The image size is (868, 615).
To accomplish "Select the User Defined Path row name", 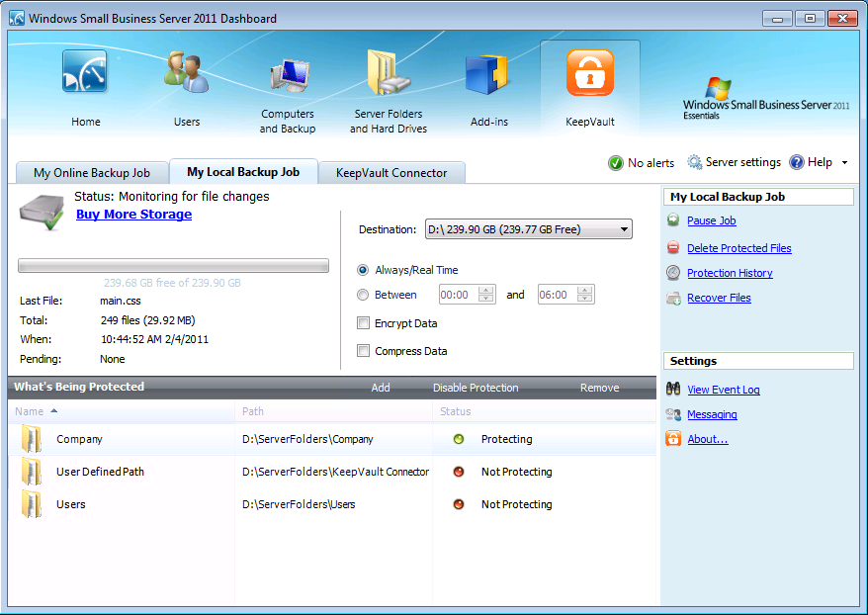I will click(x=100, y=472).
